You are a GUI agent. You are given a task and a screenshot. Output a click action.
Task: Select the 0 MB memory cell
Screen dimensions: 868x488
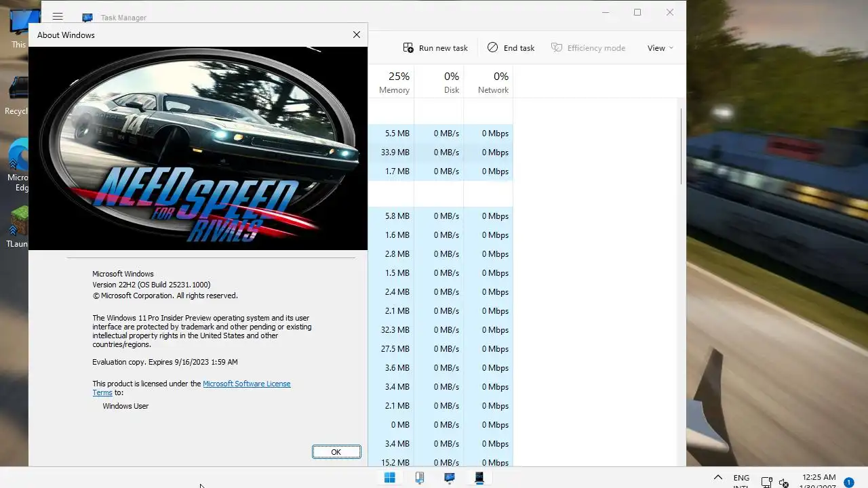point(391,425)
